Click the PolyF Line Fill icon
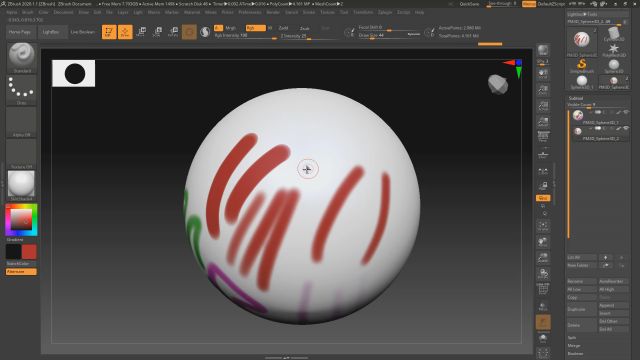The height and width of the screenshot is (360, 640). [x=543, y=289]
